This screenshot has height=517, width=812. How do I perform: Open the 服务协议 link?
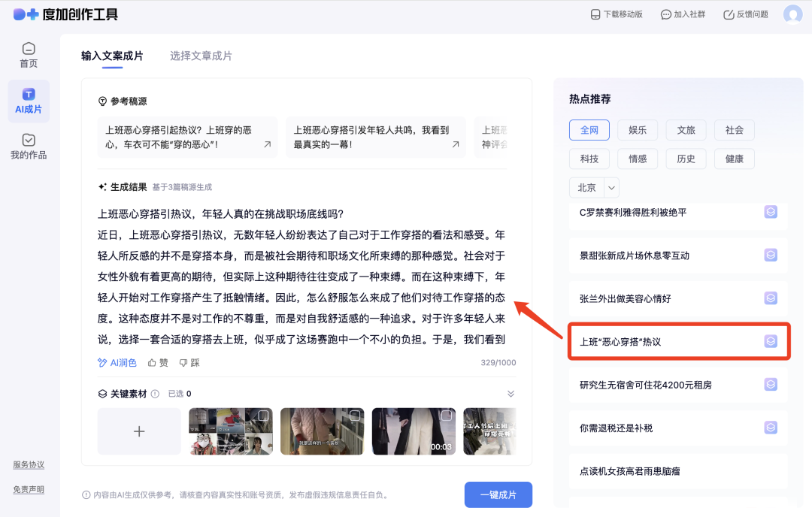(29, 464)
